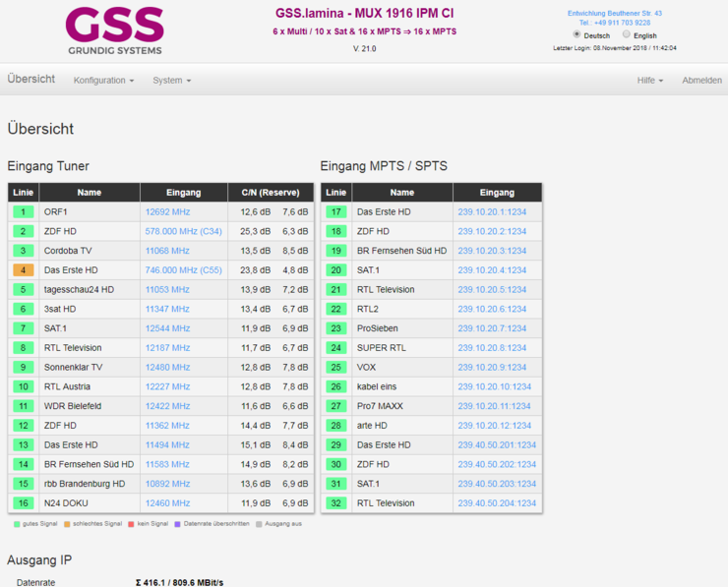728x587 pixels.
Task: Select the Deutsch language radio button
Action: pos(576,34)
